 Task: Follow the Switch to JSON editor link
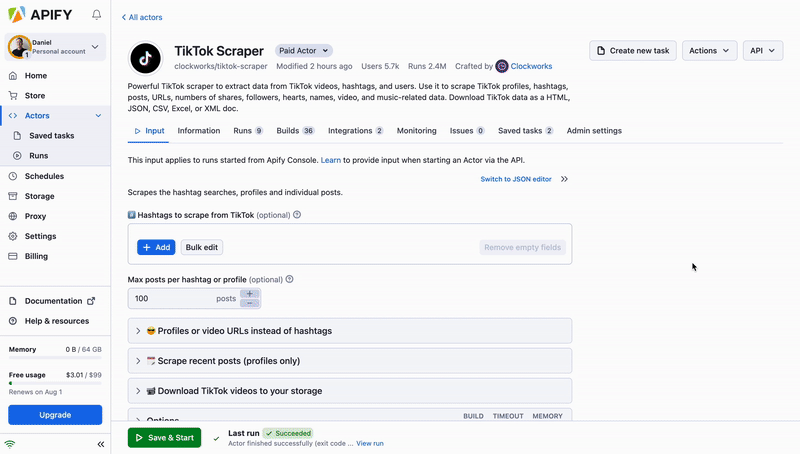[x=516, y=179]
